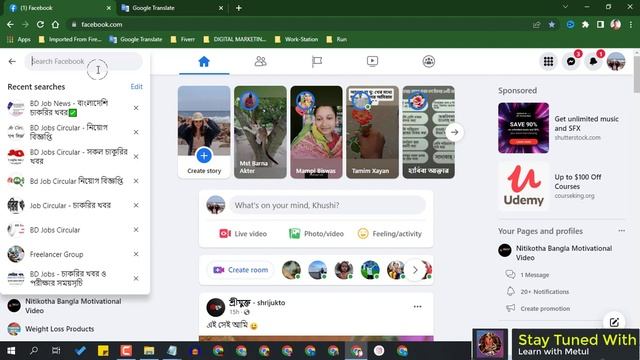640x360 pixels.
Task: Open Nitikotha page in right panel
Action: (561, 253)
